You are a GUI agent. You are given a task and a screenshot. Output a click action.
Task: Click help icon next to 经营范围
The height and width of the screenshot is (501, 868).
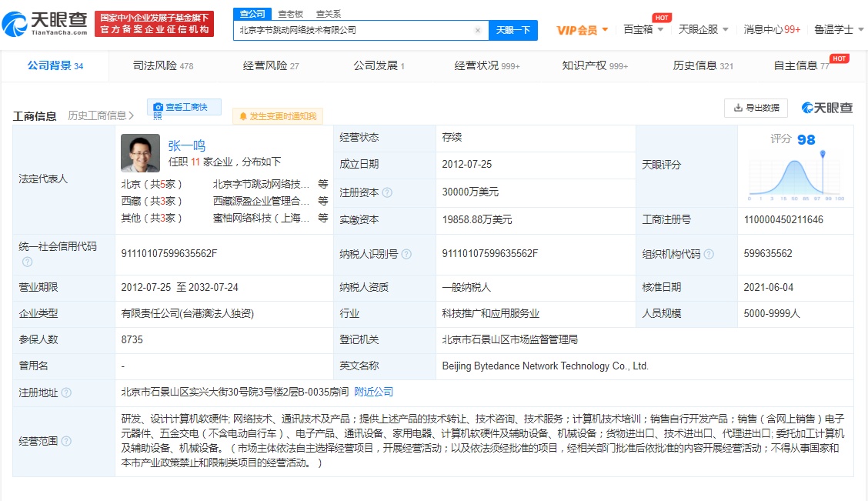66,441
